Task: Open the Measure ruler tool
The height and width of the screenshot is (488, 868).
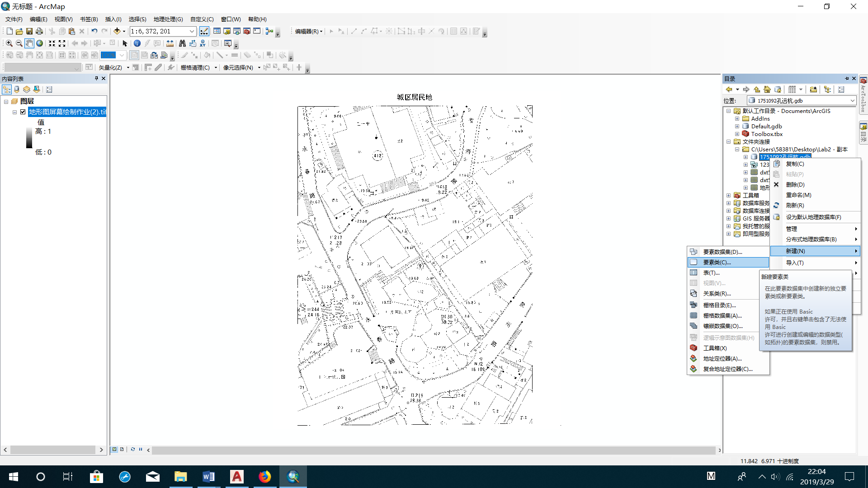Action: tap(170, 43)
